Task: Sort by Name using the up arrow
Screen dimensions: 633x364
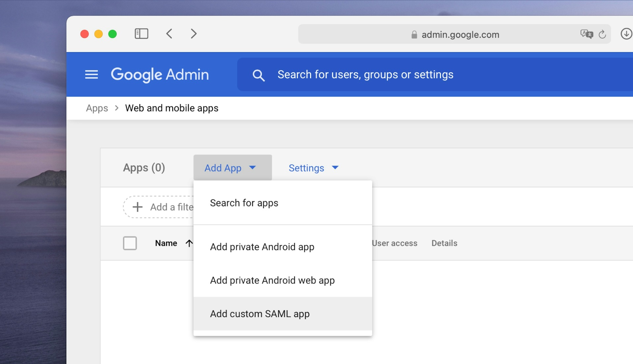Action: pyautogui.click(x=189, y=243)
